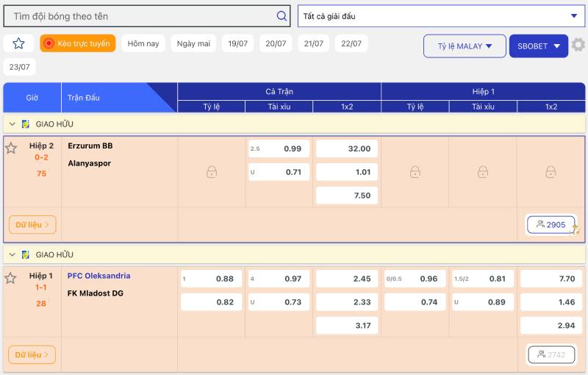The image size is (588, 375).
Task: Open the Tỷ lệ MALAY odds dropdown
Action: 465,46
